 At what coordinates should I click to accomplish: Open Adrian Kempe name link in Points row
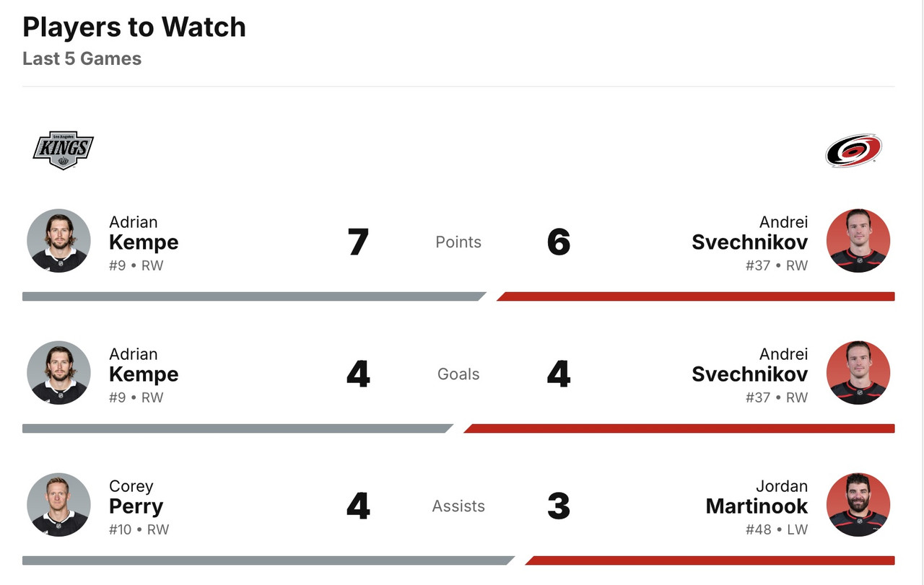(144, 234)
